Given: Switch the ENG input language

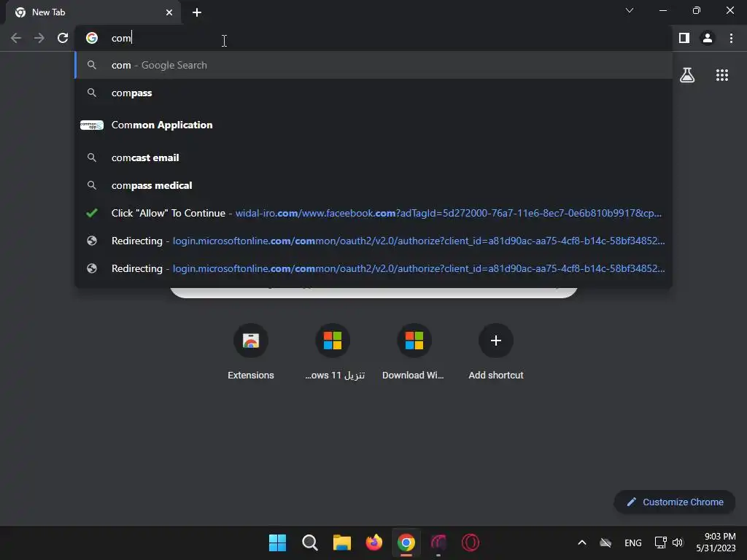Looking at the screenshot, I should pos(632,542).
